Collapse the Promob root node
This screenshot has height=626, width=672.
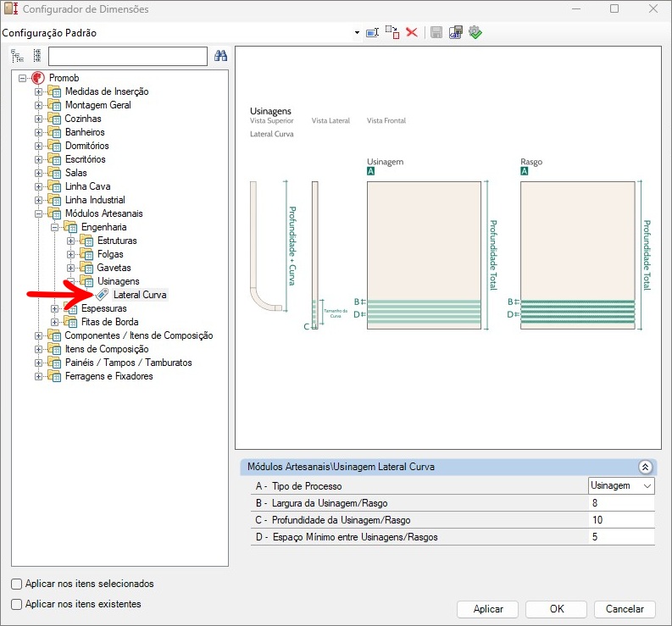(x=22, y=79)
